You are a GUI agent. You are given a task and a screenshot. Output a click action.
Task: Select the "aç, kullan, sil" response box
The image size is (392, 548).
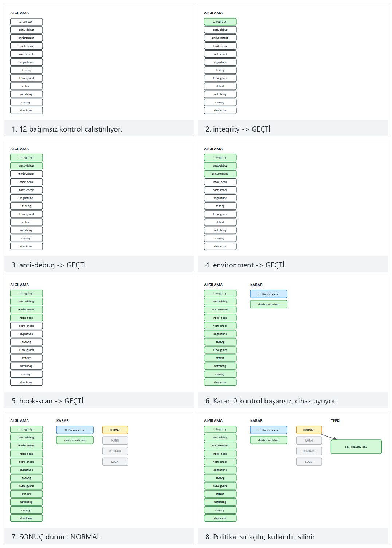pos(356,447)
